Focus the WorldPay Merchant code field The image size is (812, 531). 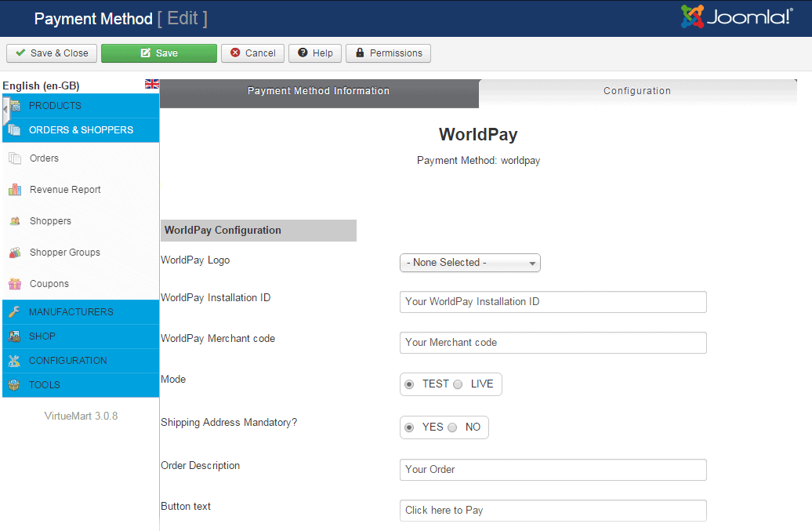click(553, 343)
